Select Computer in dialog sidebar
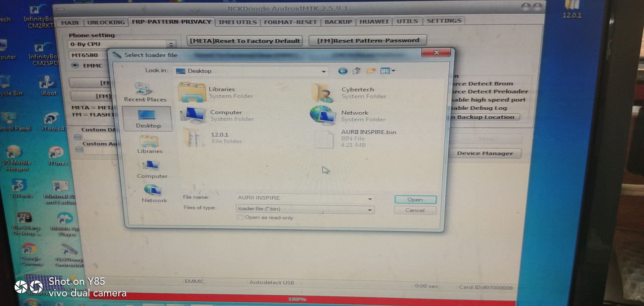The height and width of the screenshot is (306, 644). pyautogui.click(x=152, y=170)
